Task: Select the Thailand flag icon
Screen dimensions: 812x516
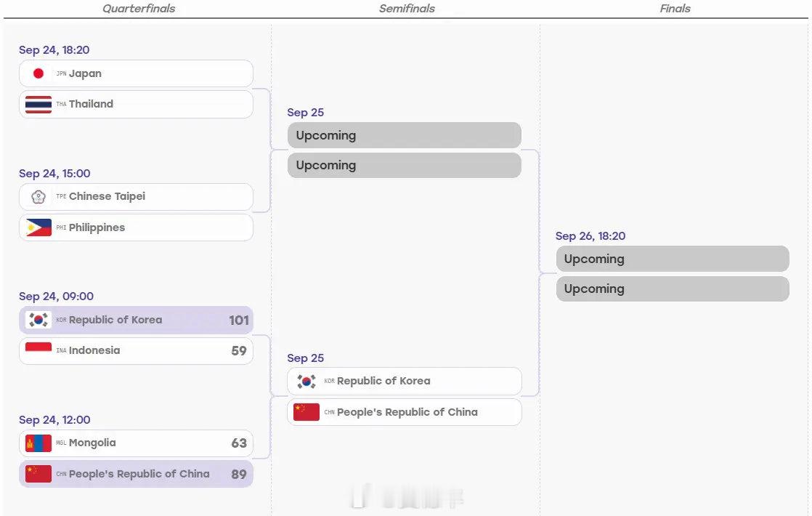Action: [x=38, y=104]
